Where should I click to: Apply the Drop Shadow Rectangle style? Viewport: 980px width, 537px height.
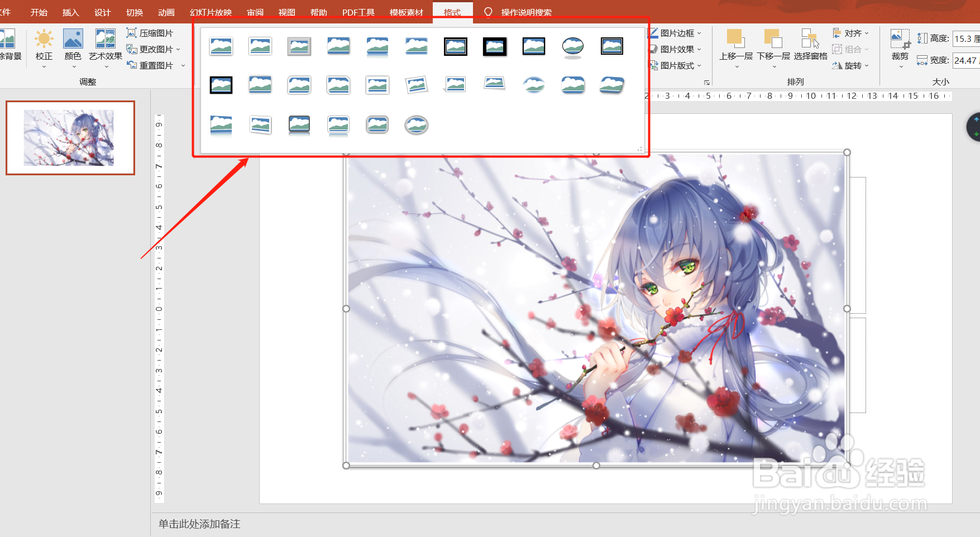tap(338, 46)
